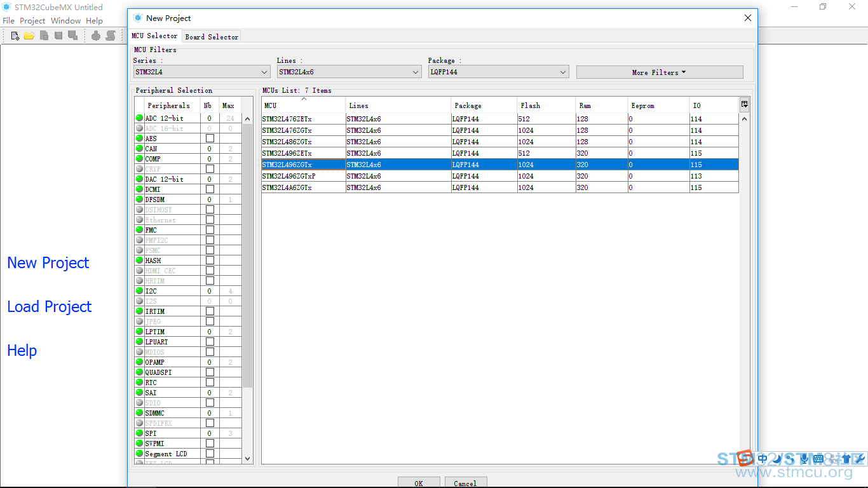
Task: Open the Help menu in the menu bar
Action: point(94,21)
